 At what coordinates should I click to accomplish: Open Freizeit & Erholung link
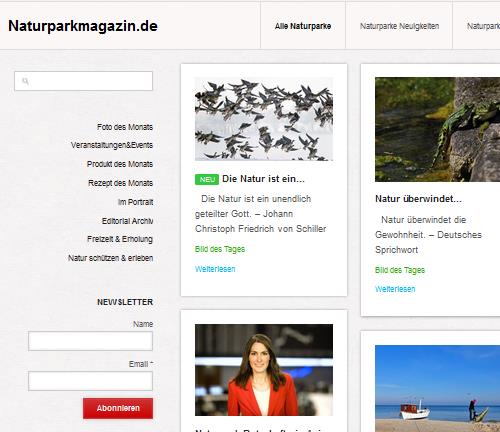pyautogui.click(x=120, y=239)
